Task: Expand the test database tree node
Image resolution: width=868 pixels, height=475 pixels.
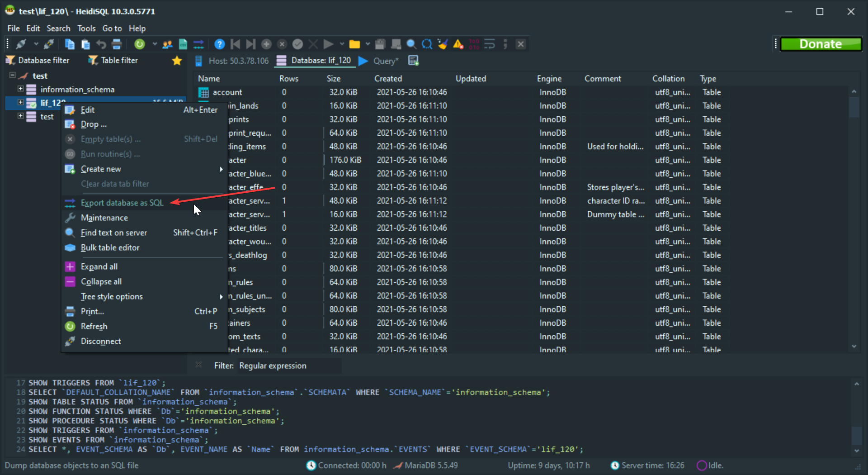Action: click(x=20, y=116)
